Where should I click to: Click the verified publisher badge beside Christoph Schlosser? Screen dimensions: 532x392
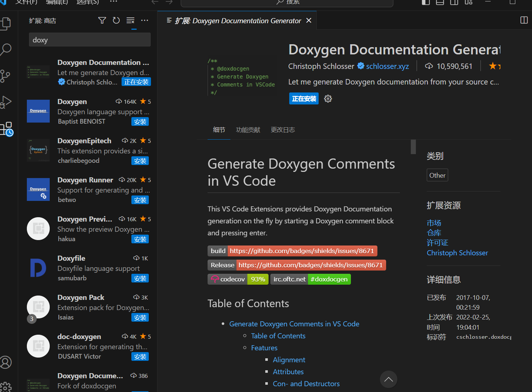(x=361, y=66)
